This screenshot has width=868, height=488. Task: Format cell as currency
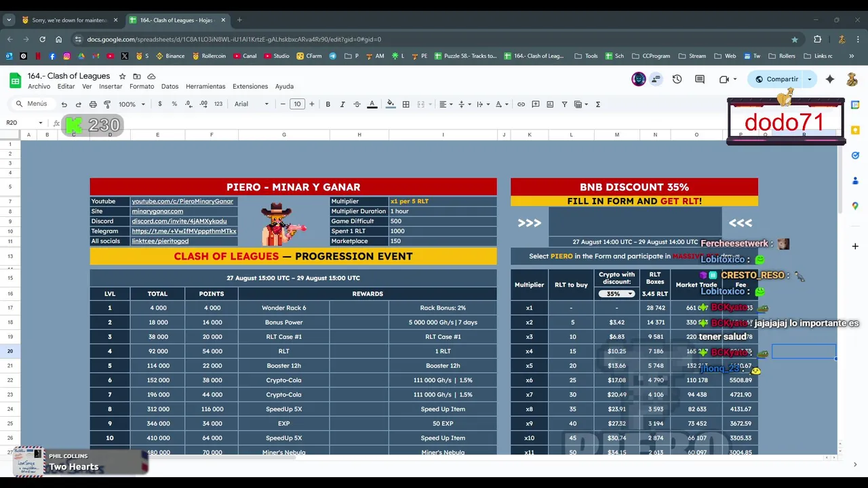click(160, 104)
